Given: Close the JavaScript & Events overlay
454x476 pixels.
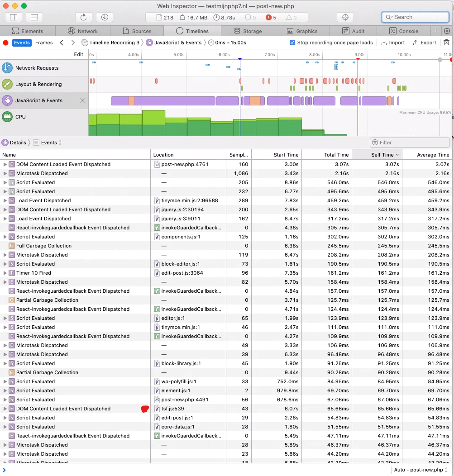Looking at the screenshot, I should click(x=82, y=100).
